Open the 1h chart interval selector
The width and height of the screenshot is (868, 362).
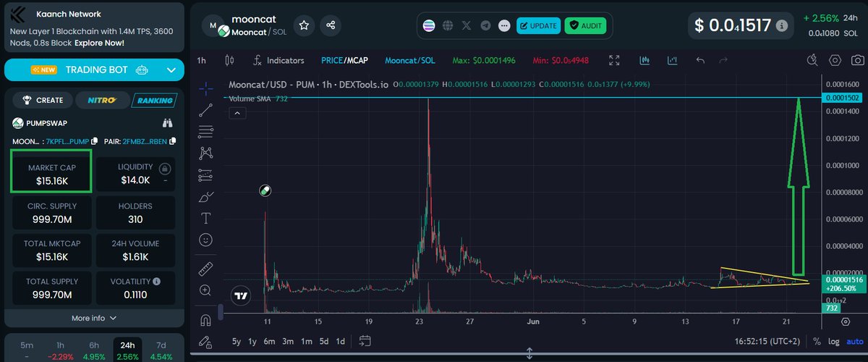202,61
